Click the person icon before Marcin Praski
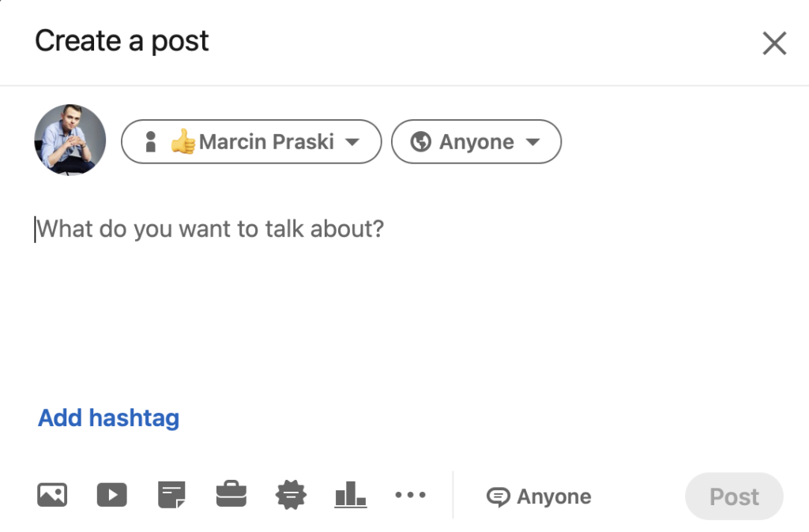 click(x=151, y=142)
